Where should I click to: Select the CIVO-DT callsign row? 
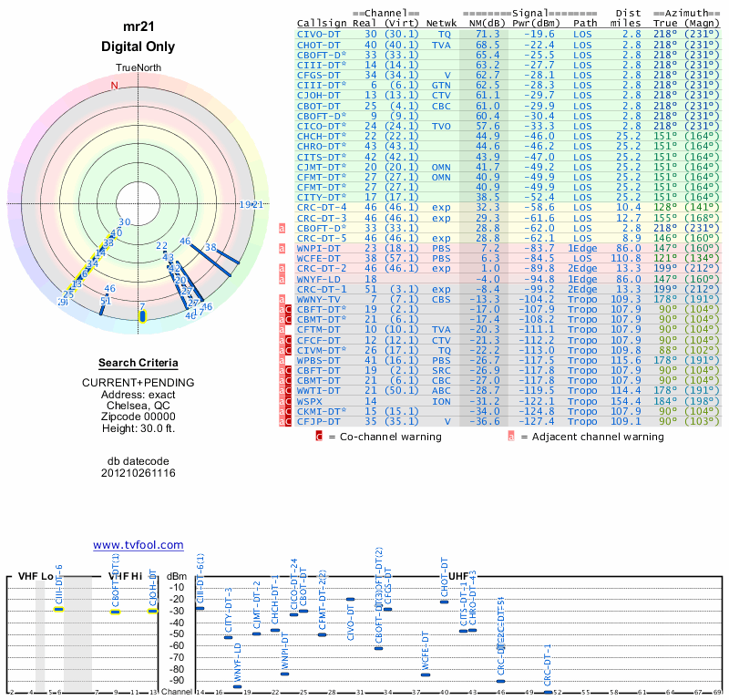(x=508, y=35)
